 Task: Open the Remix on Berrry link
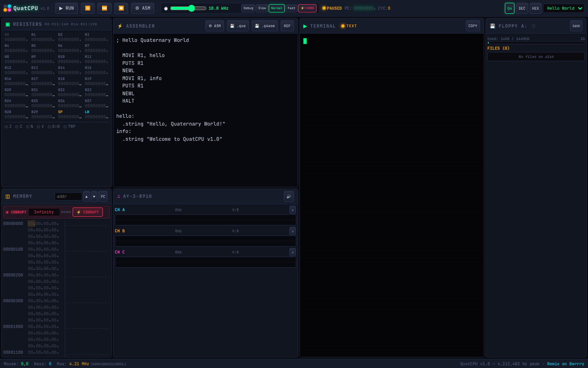pos(565,364)
